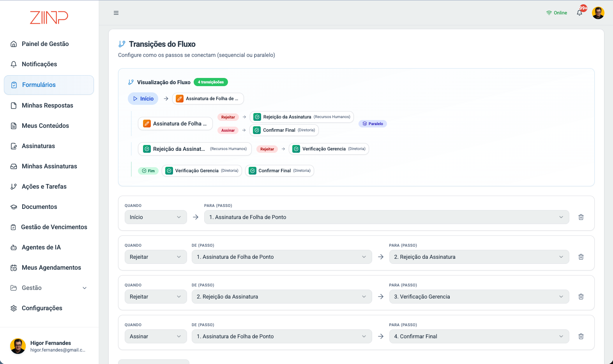
Task: Click the user avatar in top bar
Action: [598, 13]
